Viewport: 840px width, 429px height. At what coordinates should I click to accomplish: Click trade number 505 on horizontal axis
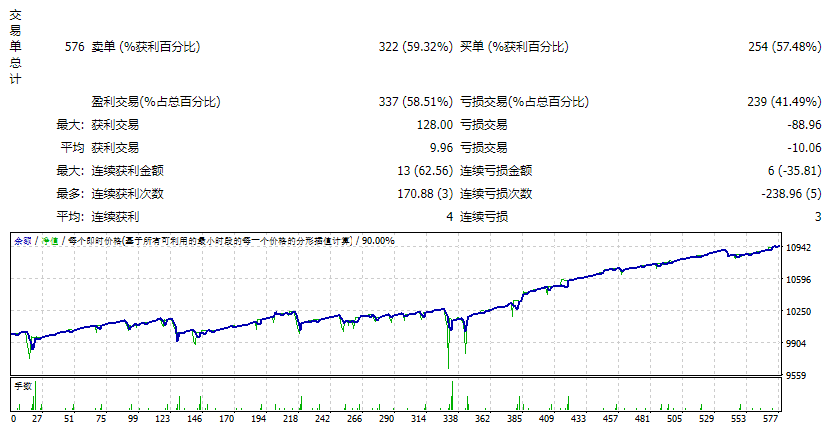pyautogui.click(x=674, y=419)
